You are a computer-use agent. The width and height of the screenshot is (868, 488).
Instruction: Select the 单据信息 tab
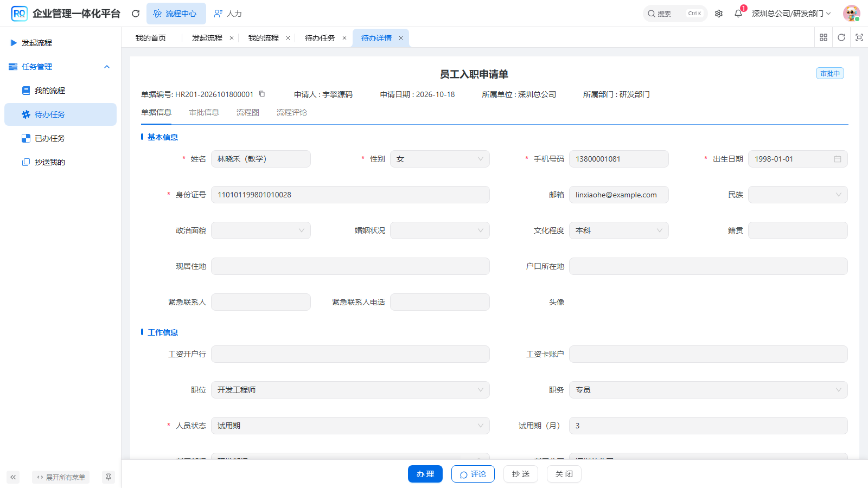pyautogui.click(x=156, y=112)
